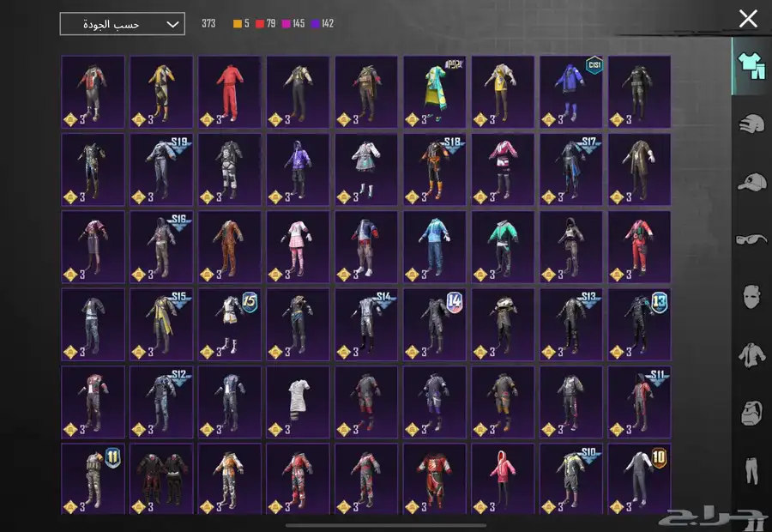
Task: Select the helmet category icon
Action: click(x=751, y=124)
